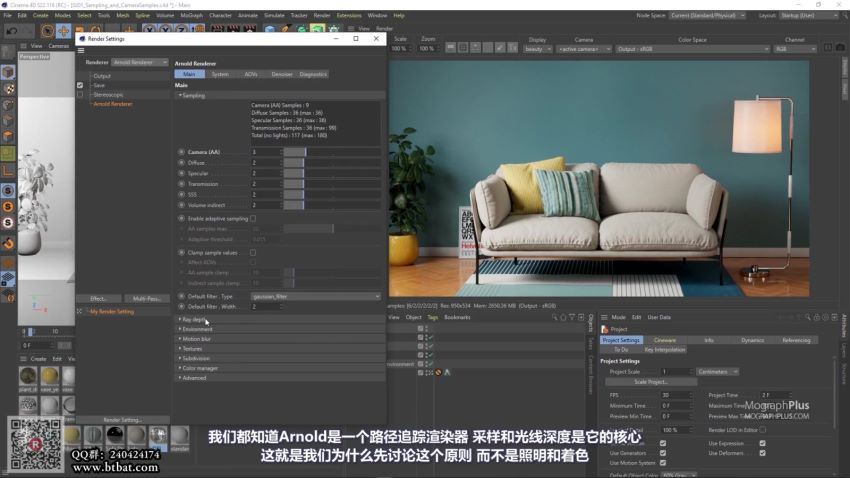Open the Channel RGB dropdown

coord(795,49)
